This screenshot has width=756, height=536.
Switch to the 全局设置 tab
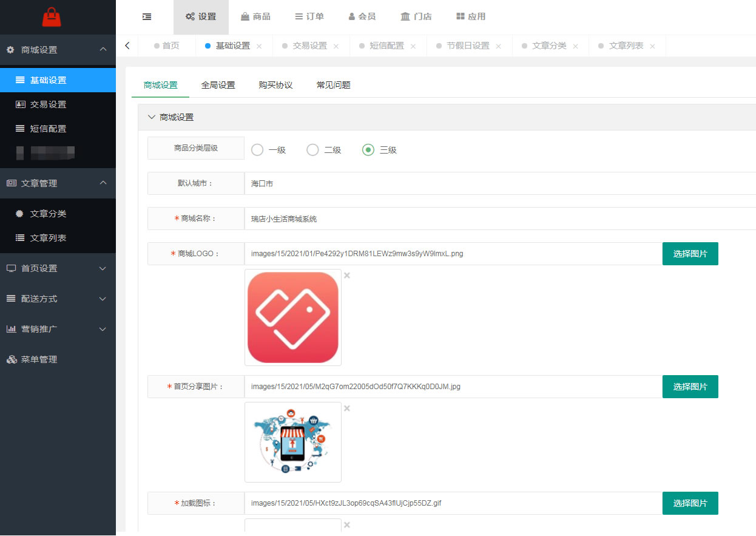218,85
